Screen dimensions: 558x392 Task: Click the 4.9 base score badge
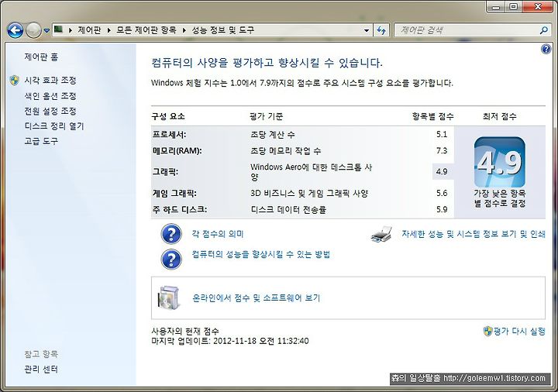click(x=500, y=162)
